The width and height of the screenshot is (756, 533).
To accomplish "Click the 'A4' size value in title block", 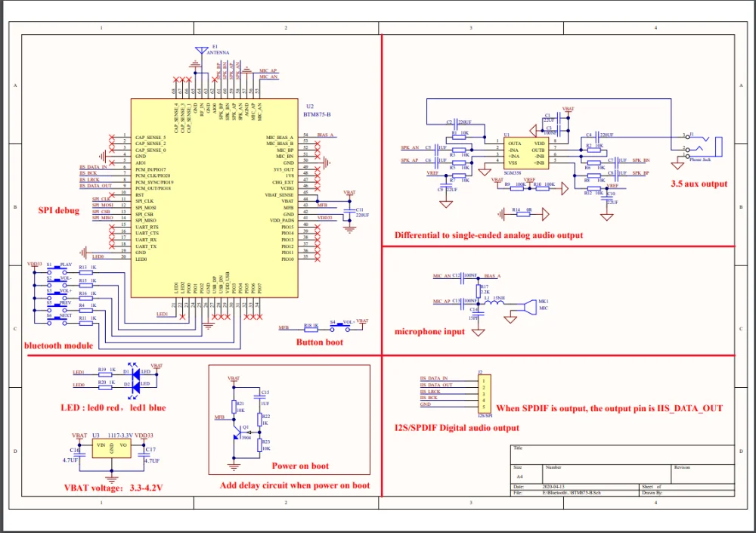I will 519,476.
